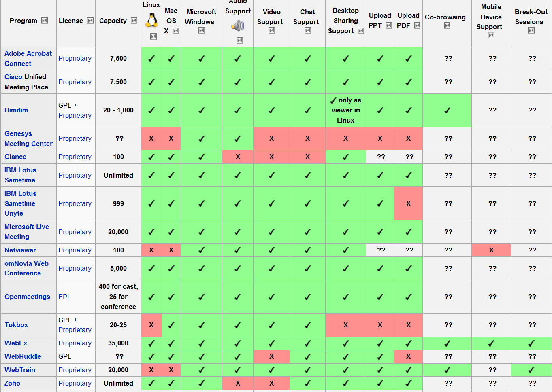Sort by Co-browsing column

[447, 25]
